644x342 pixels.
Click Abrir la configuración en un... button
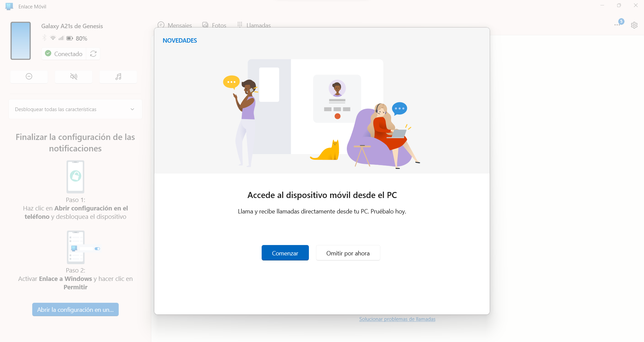tap(75, 309)
